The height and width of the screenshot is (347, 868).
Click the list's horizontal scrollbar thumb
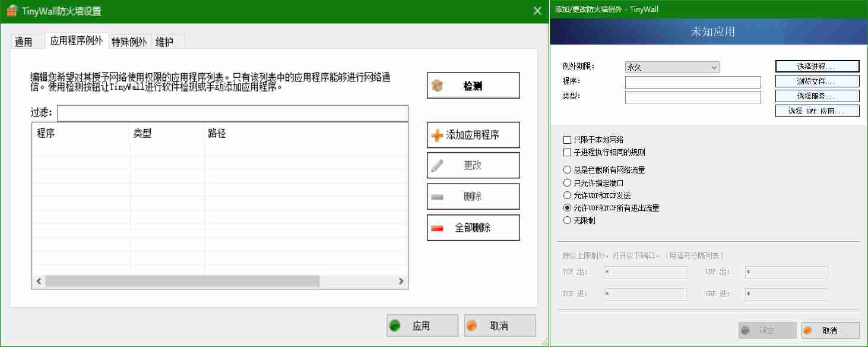[182, 282]
